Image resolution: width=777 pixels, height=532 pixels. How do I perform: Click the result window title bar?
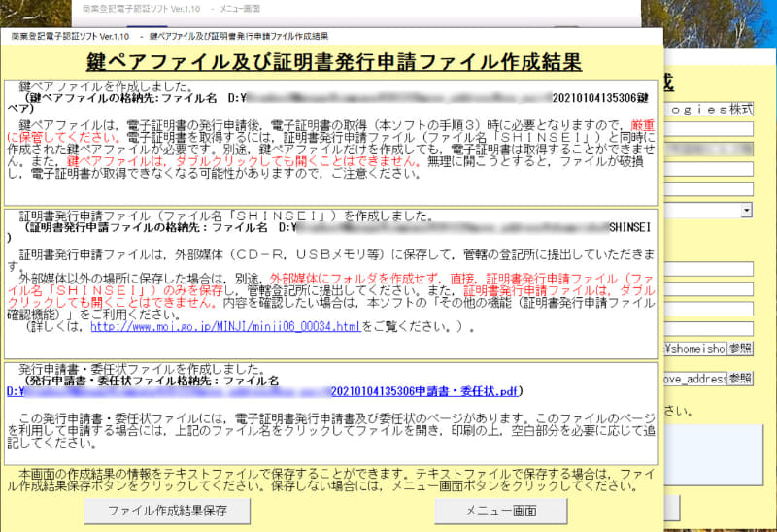coord(331,36)
